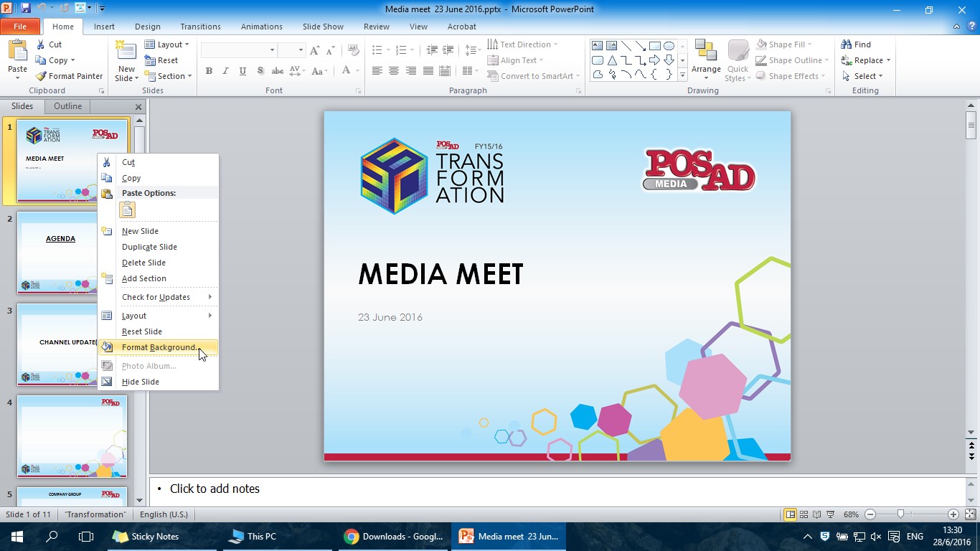Justify text in Paragraph group
The height and width of the screenshot is (551, 980).
point(428,71)
